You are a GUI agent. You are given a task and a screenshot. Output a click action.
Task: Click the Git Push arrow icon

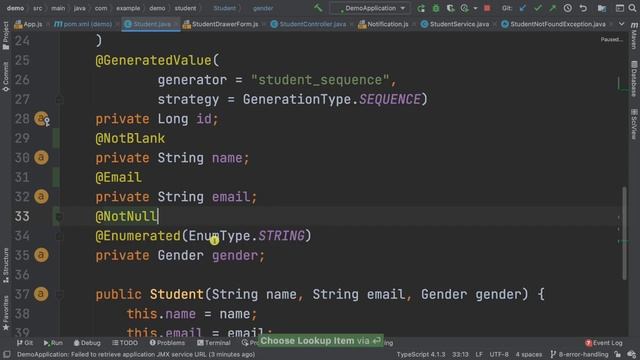[x=552, y=8]
